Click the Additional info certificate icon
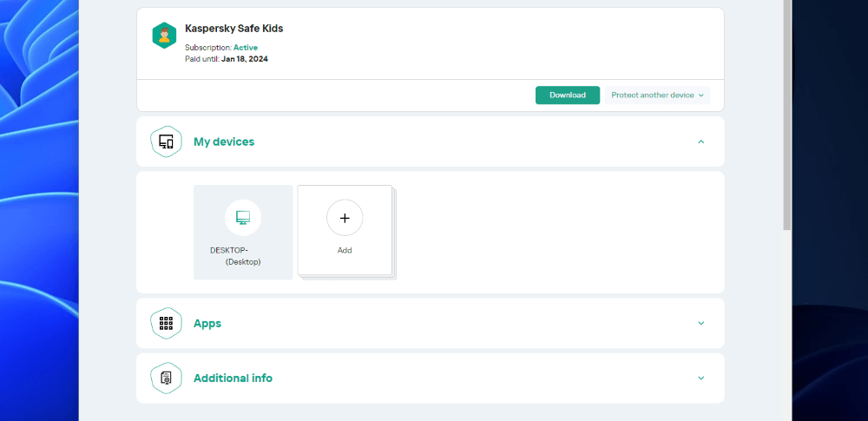 (x=166, y=378)
